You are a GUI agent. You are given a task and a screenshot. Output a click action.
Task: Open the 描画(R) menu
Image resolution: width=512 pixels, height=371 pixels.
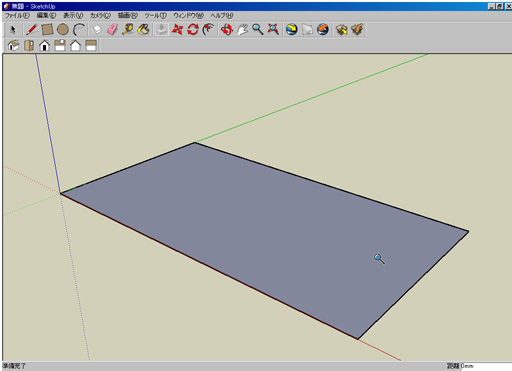coord(128,15)
